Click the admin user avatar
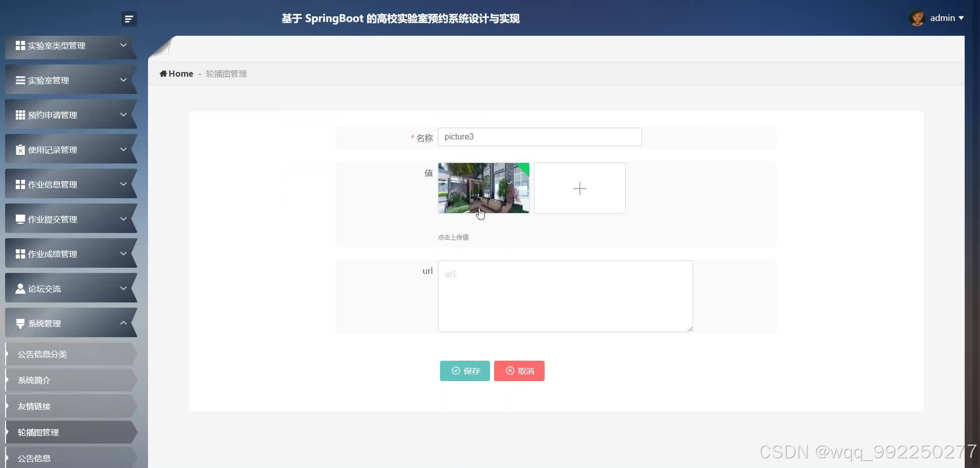This screenshot has width=980, height=468. [917, 18]
